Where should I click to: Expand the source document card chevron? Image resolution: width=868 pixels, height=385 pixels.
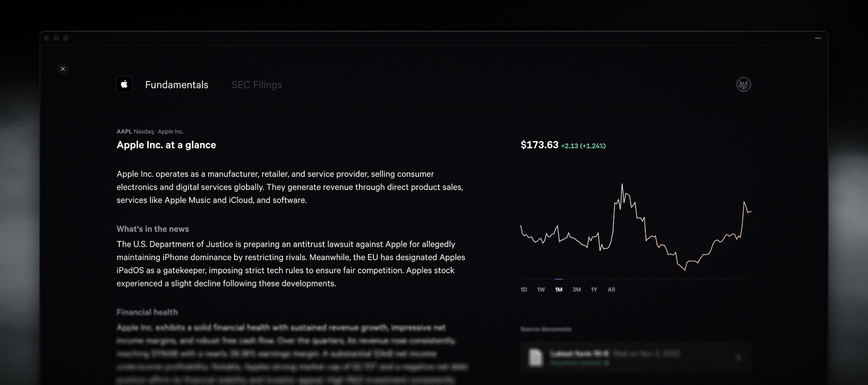[x=738, y=357]
